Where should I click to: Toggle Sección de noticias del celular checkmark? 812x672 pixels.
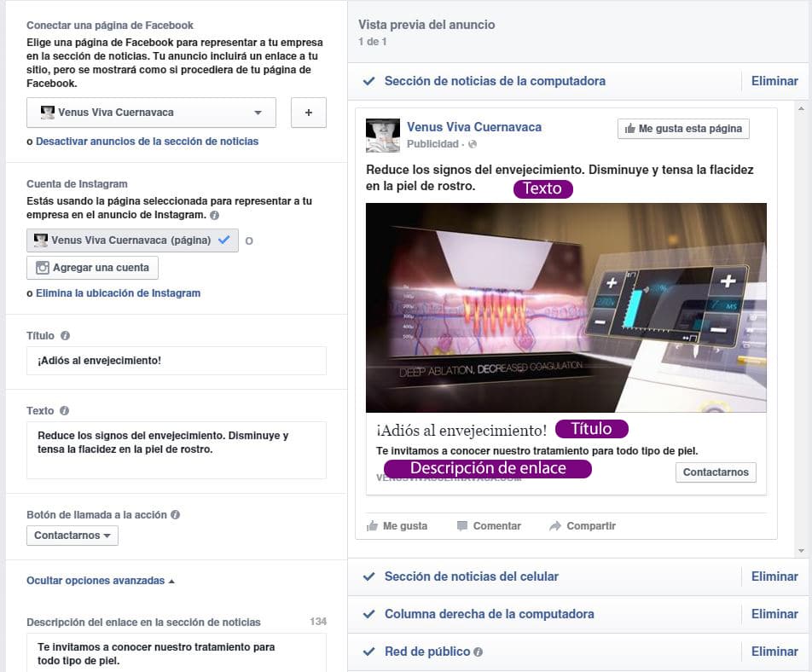[x=368, y=576]
